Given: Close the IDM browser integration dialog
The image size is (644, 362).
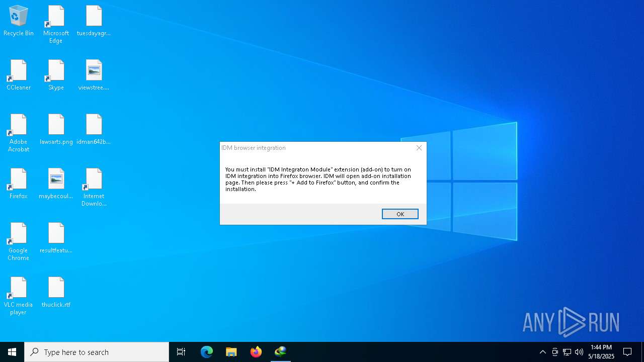Looking at the screenshot, I should (x=419, y=148).
